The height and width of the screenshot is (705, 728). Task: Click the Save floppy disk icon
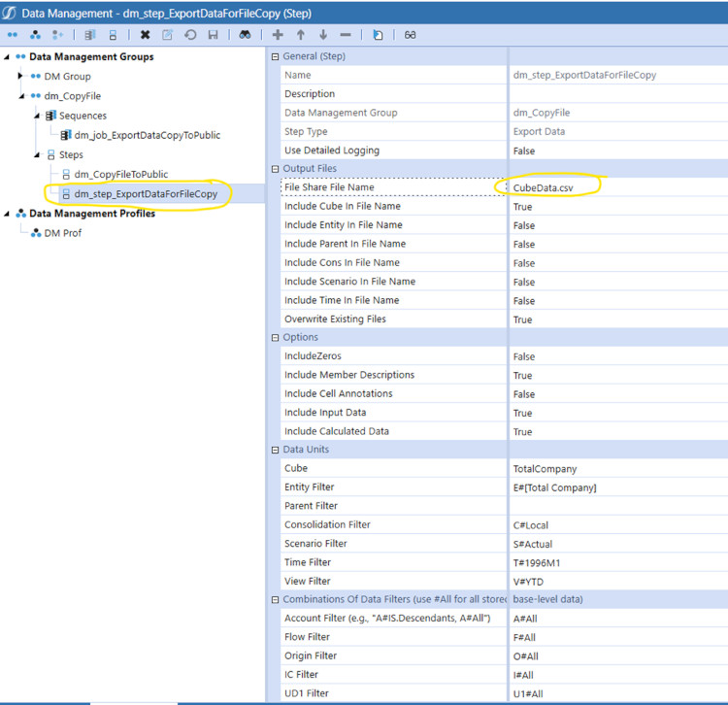point(214,35)
